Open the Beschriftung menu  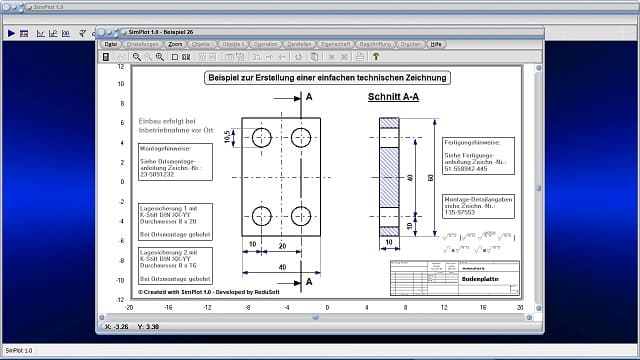pyautogui.click(x=375, y=44)
